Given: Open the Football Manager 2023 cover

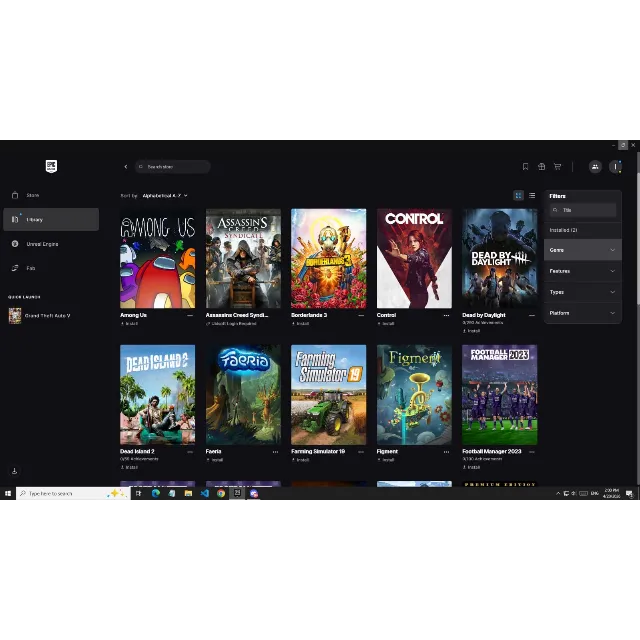Looking at the screenshot, I should [500, 395].
